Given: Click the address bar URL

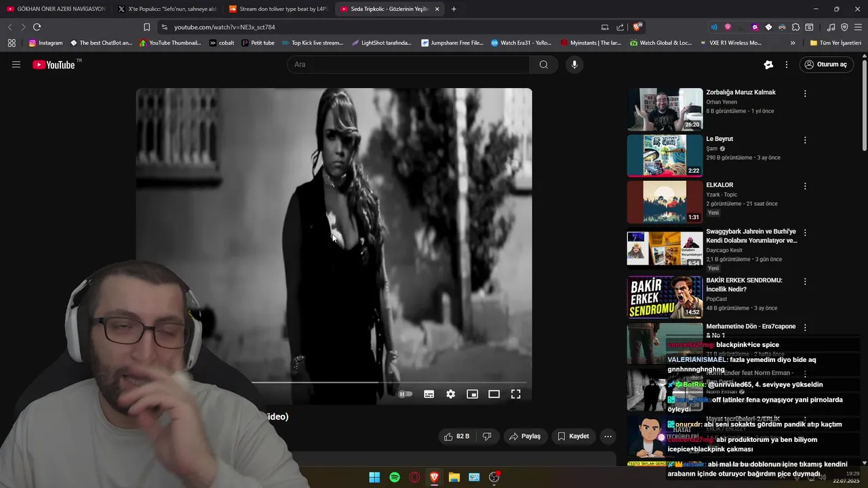Looking at the screenshot, I should pos(224,27).
